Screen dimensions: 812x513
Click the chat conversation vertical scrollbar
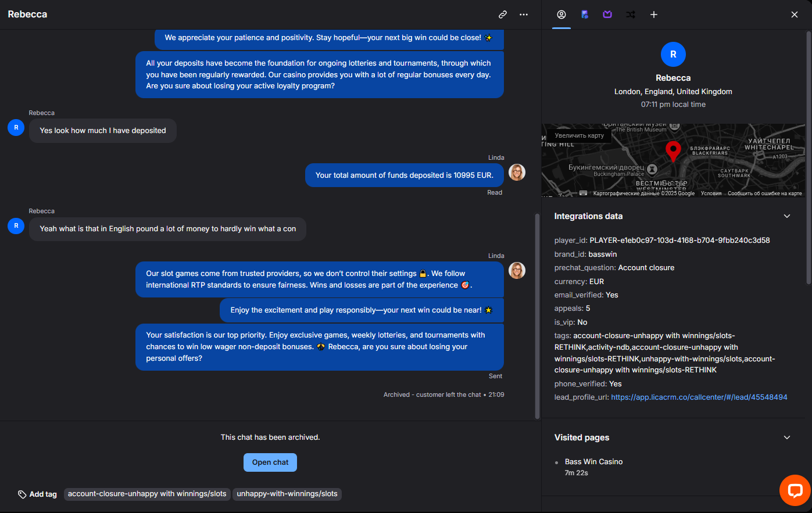[537, 315]
